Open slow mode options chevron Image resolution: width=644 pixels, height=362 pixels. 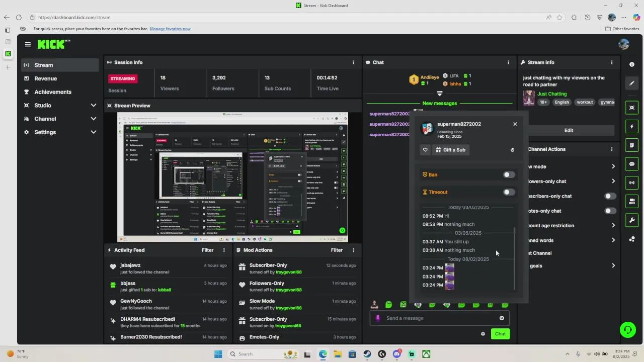coord(613,166)
